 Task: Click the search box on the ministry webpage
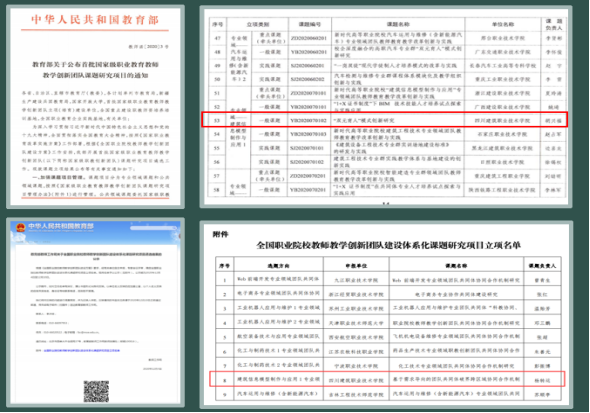tap(154, 228)
